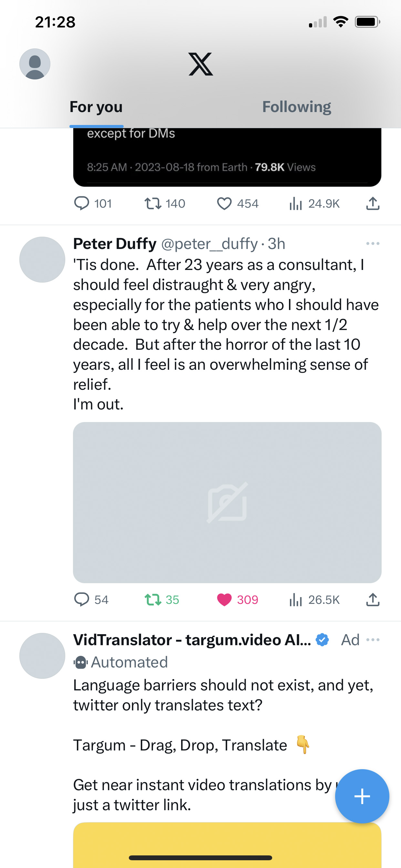This screenshot has height=868, width=401.
Task: Compose a new post with plus button
Action: click(x=362, y=796)
